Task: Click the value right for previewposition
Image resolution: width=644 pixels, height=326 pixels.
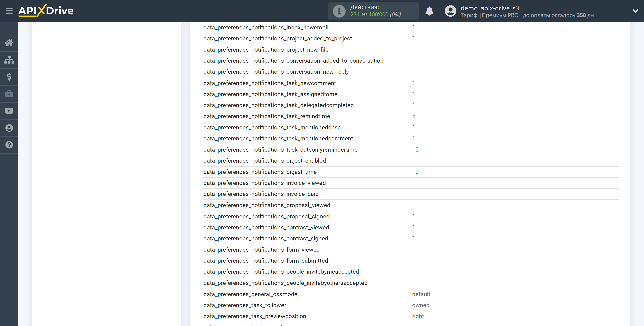Action: [418, 316]
